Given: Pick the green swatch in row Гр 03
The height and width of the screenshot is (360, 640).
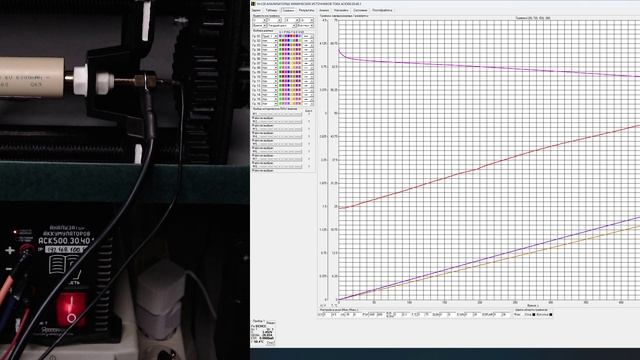Looking at the screenshot, I should (280, 45).
